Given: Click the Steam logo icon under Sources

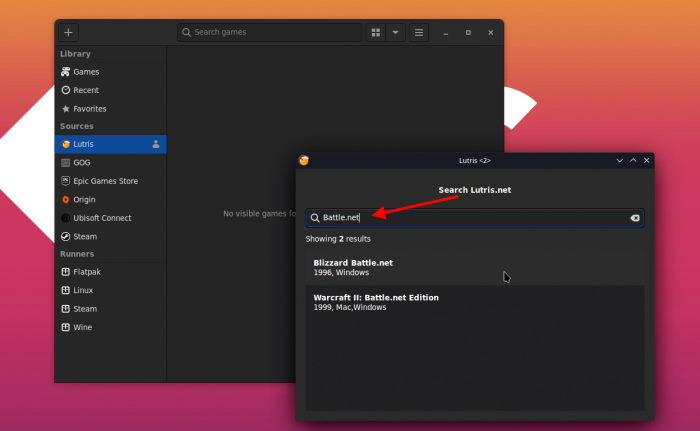Looking at the screenshot, I should [x=66, y=237].
